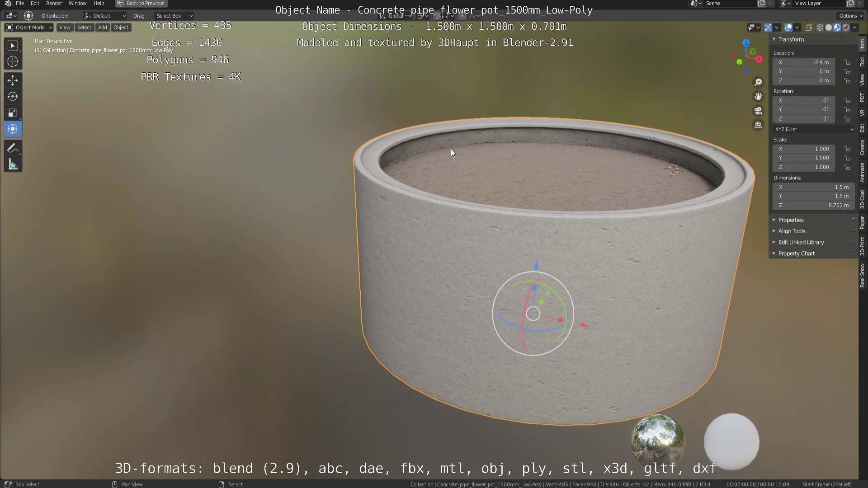Toggle the show overlays button
The image size is (868, 488).
[788, 28]
